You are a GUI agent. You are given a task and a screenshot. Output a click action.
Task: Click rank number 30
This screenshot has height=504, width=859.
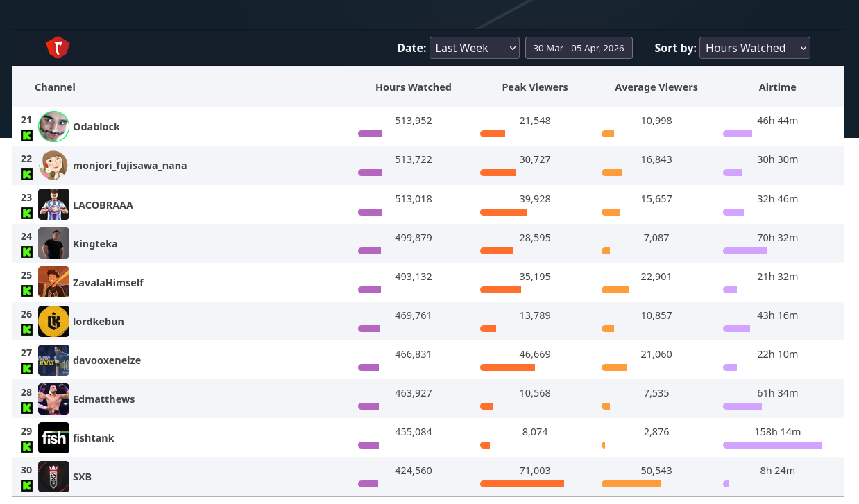click(x=26, y=470)
